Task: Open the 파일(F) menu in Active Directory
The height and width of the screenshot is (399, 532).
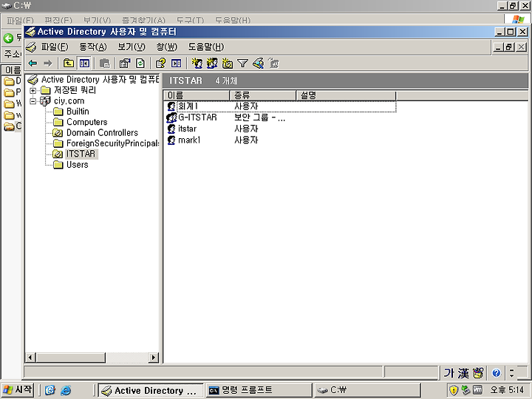Action: coord(55,47)
